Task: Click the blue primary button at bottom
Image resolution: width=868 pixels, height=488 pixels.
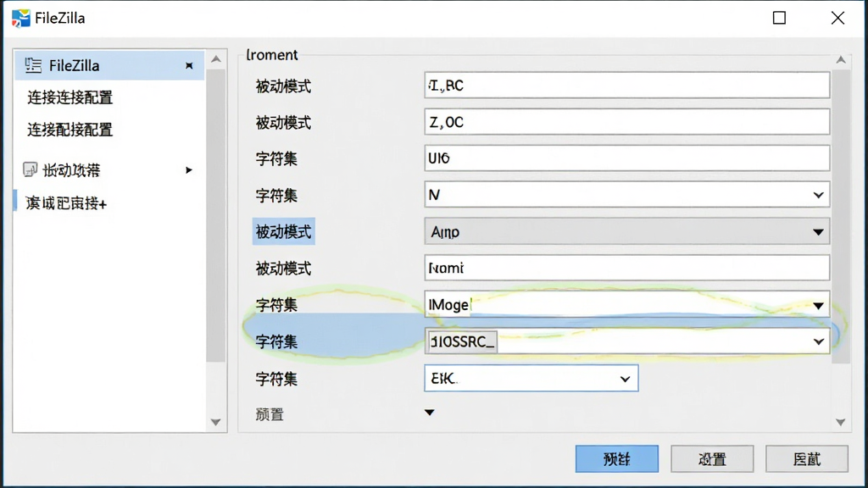Action: tap(617, 458)
